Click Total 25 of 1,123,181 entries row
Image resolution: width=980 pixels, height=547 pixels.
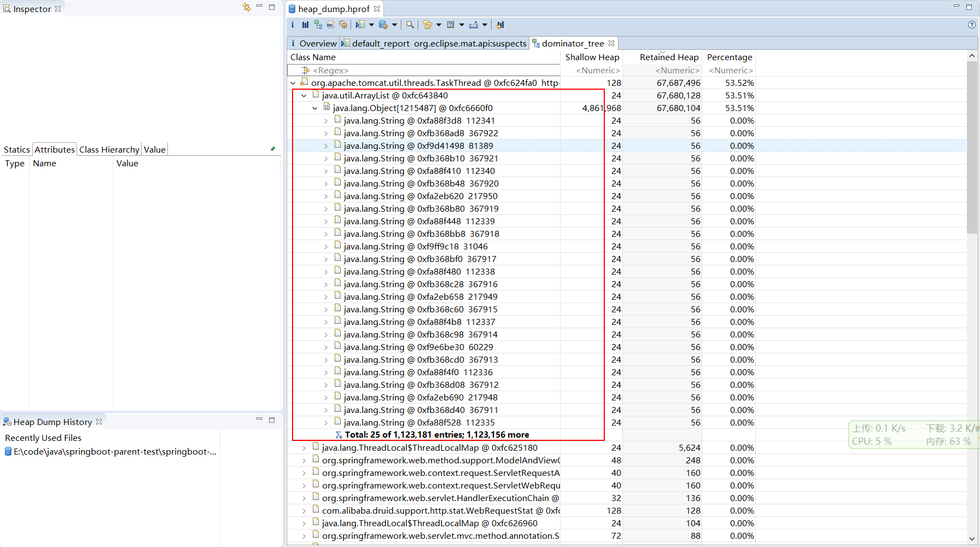[x=437, y=435]
